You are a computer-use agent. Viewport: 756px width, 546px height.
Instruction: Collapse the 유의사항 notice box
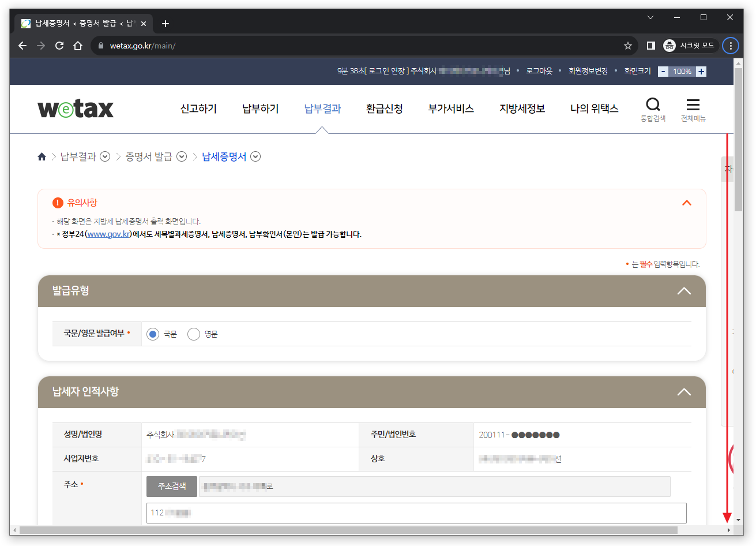(687, 203)
